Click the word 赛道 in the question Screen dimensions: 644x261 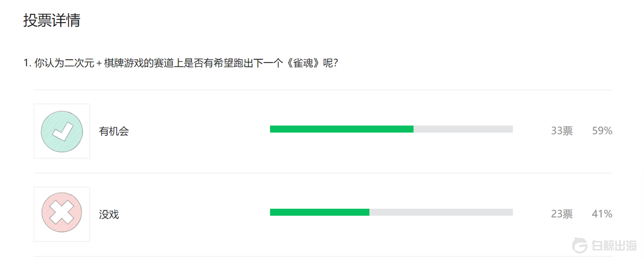164,64
